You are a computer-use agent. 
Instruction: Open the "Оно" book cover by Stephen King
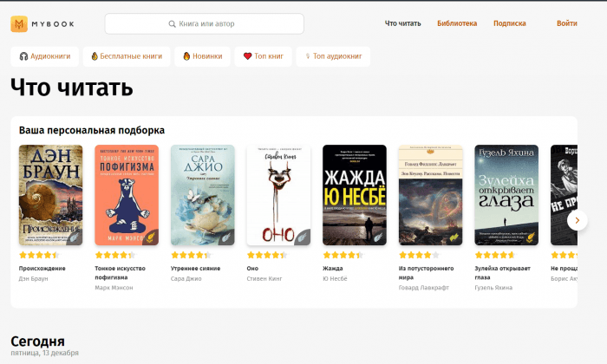[x=278, y=195]
